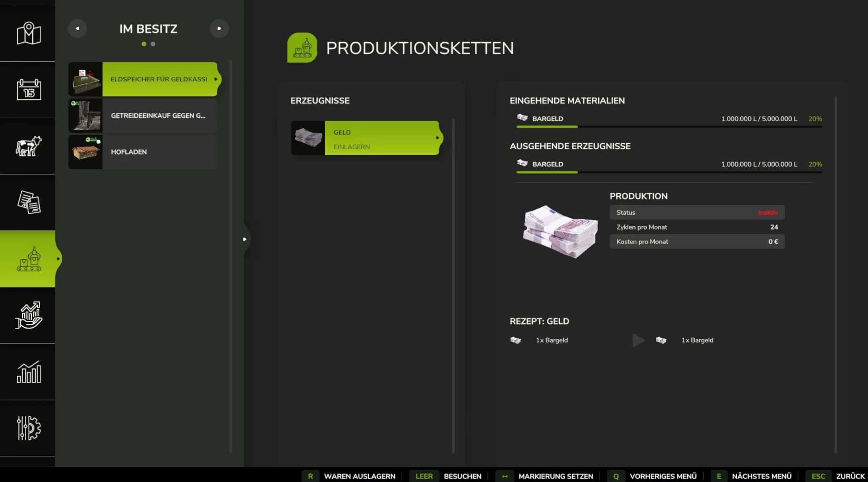Open the finances hand chart icon
Image resolution: width=868 pixels, height=482 pixels.
click(x=28, y=315)
